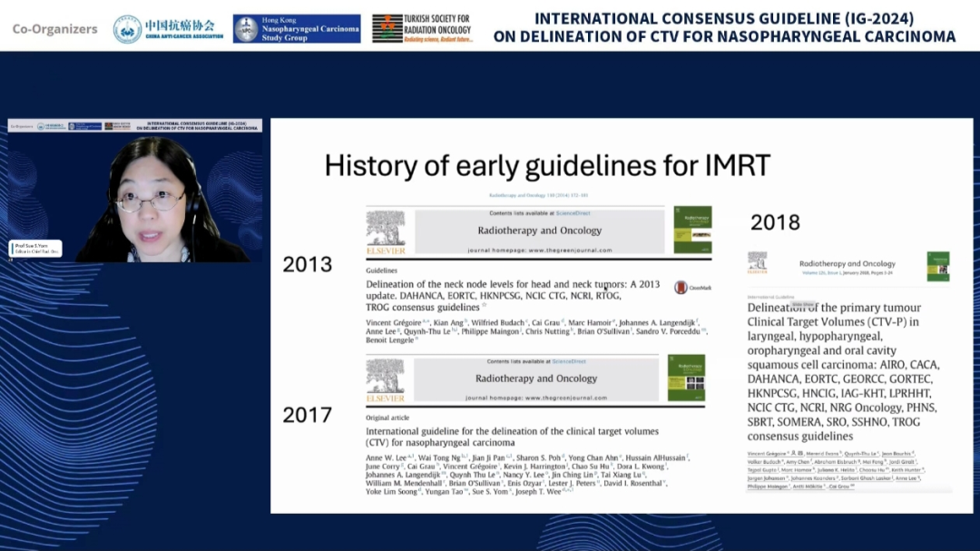Click the 2018 'Radiotherapy and Oncology' journal title
The image size is (980, 551).
pyautogui.click(x=848, y=264)
